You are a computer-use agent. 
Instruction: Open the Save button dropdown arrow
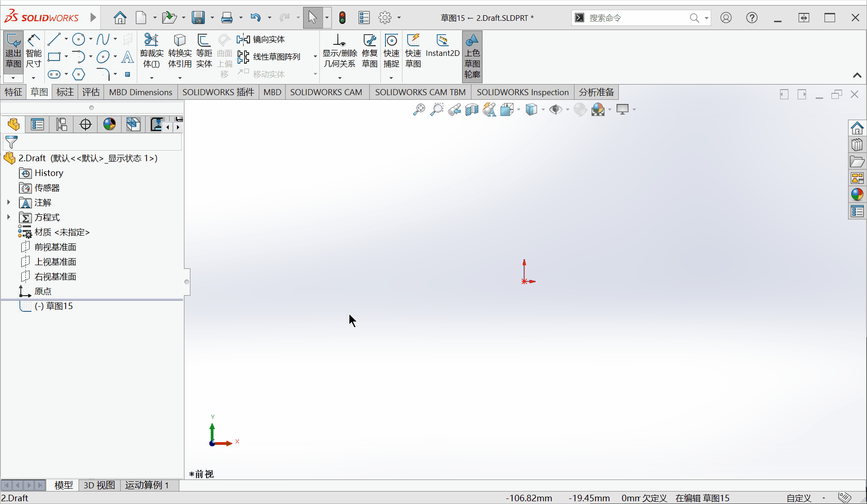click(212, 18)
